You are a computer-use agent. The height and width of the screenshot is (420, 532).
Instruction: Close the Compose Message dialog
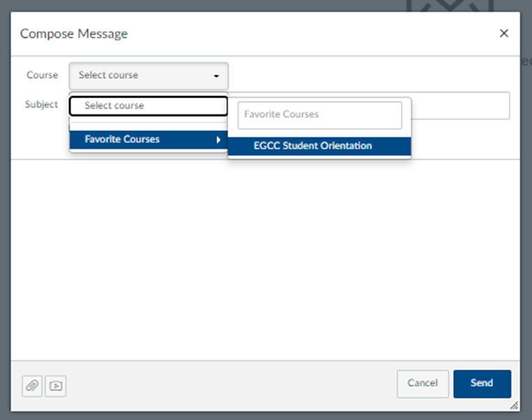504,33
